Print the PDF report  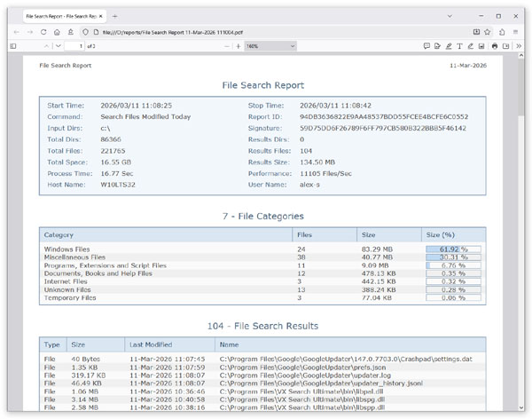tap(495, 46)
